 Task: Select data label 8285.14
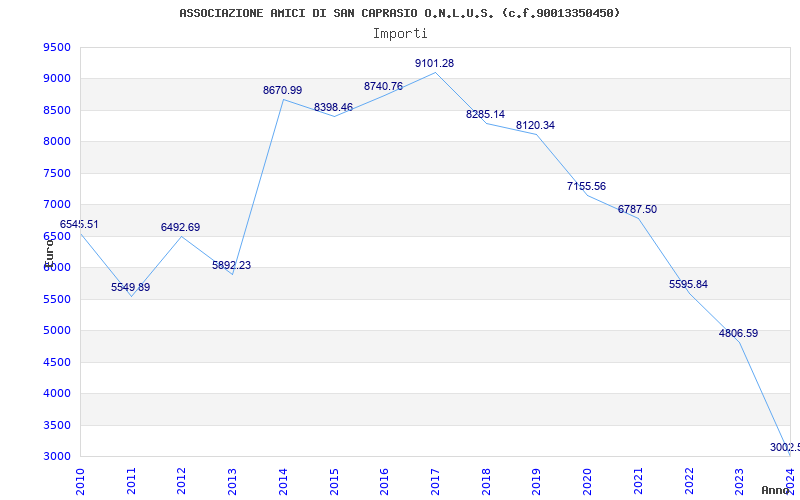(x=485, y=114)
